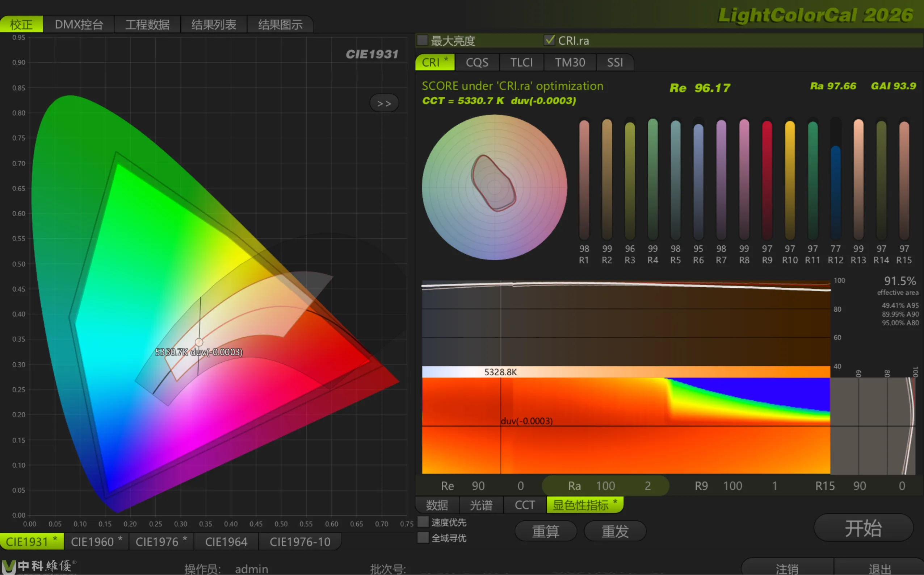Viewport: 924px width, 575px height.
Task: Click the Ra 97.66 score text
Action: [833, 86]
